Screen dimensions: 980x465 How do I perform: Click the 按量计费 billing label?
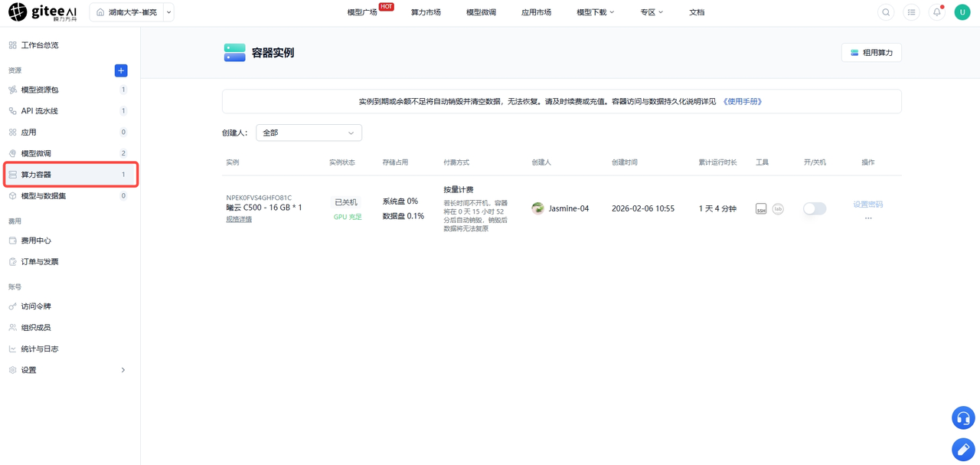[459, 189]
